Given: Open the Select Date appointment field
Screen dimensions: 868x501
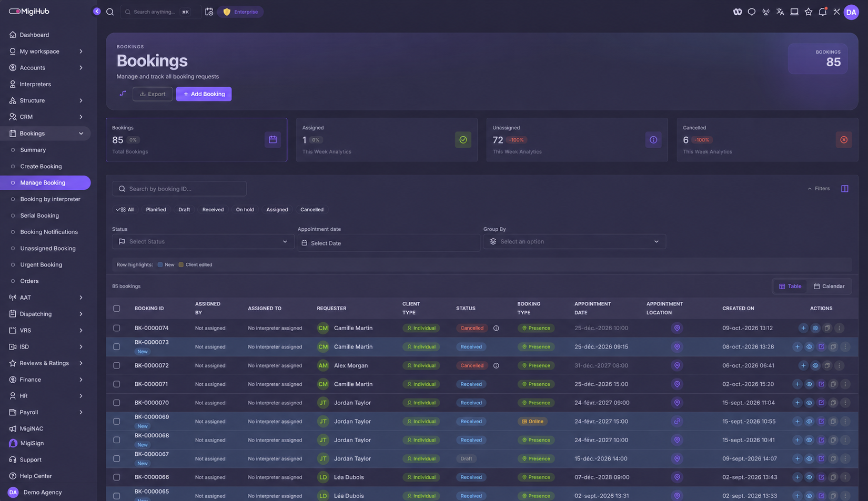Looking at the screenshot, I should 389,243.
